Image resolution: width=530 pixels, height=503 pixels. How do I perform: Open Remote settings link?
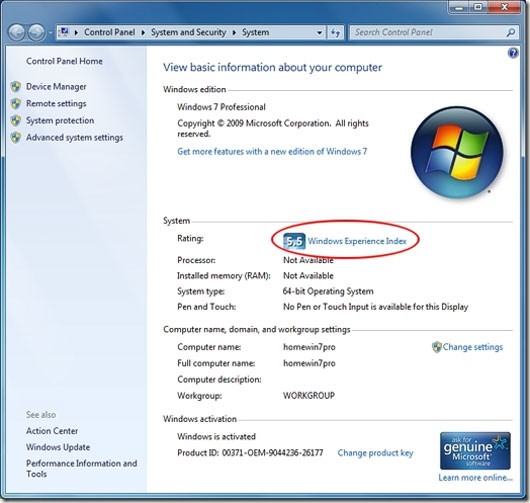[x=56, y=103]
